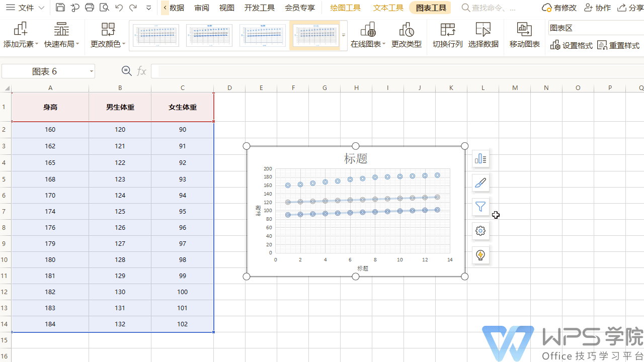644x362 pixels.
Task: Click the 分享 share button
Action: click(630, 8)
